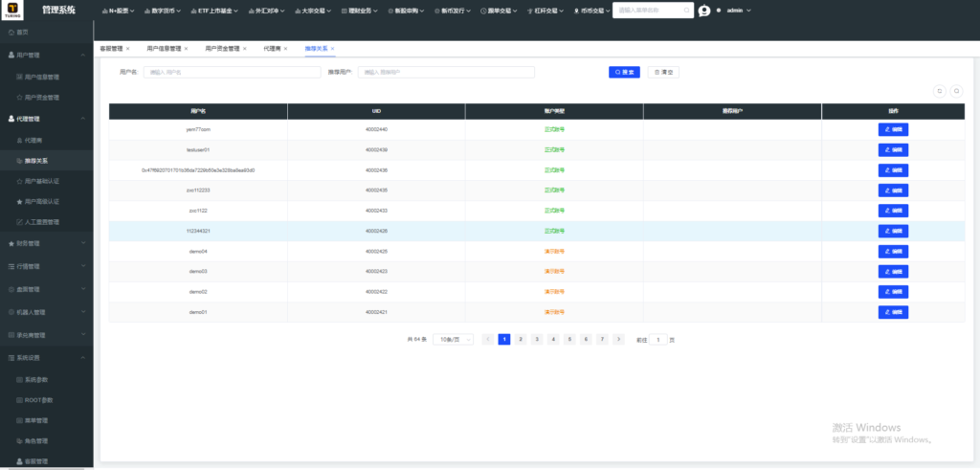
Task: Open the N+股票 top menu
Action: tap(118, 11)
